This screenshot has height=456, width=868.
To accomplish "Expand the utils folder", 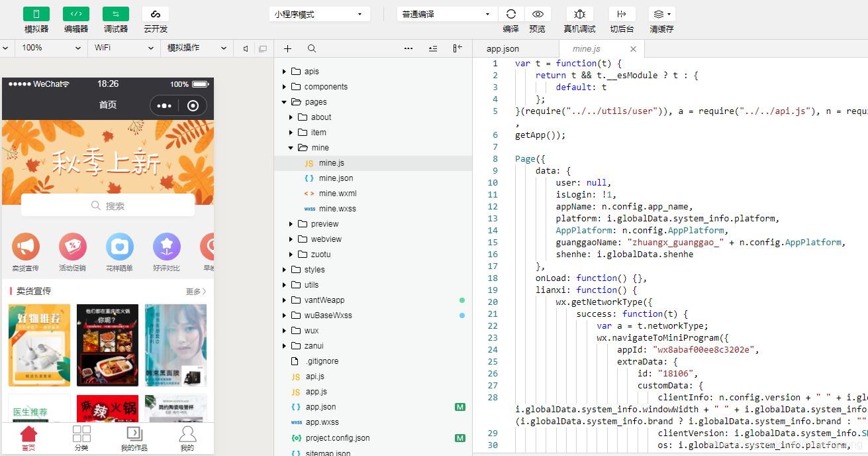I will [x=311, y=285].
